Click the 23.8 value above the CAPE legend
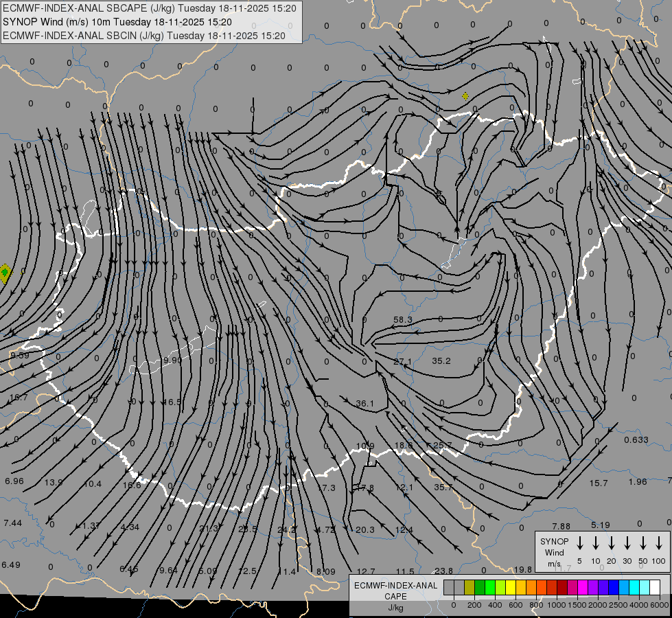The height and width of the screenshot is (618, 672). pyautogui.click(x=443, y=571)
